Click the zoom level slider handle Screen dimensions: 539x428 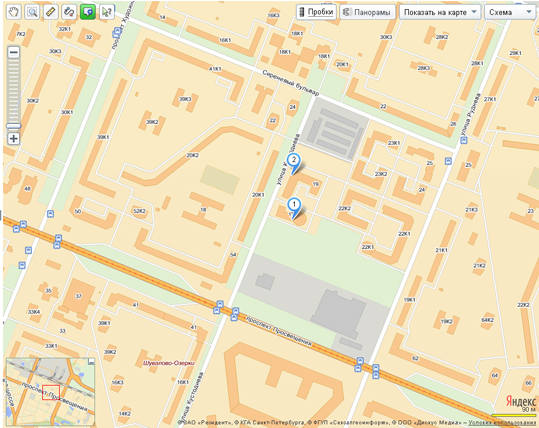[14, 126]
